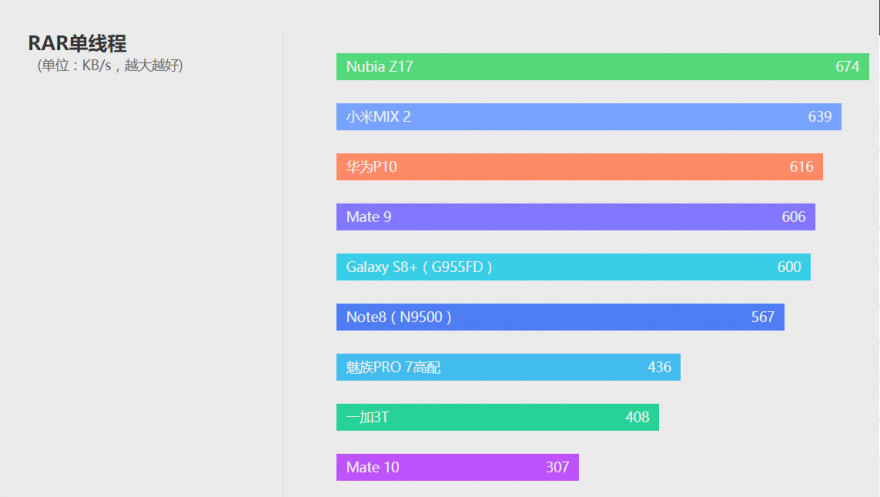Select the 408 score value
Image resolution: width=880 pixels, height=497 pixels.
tap(637, 417)
